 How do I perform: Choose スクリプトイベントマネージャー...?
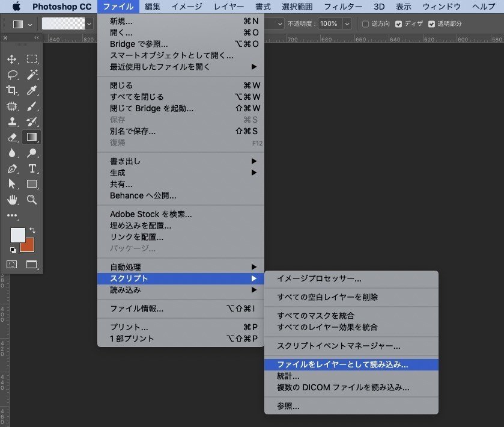tap(351, 346)
